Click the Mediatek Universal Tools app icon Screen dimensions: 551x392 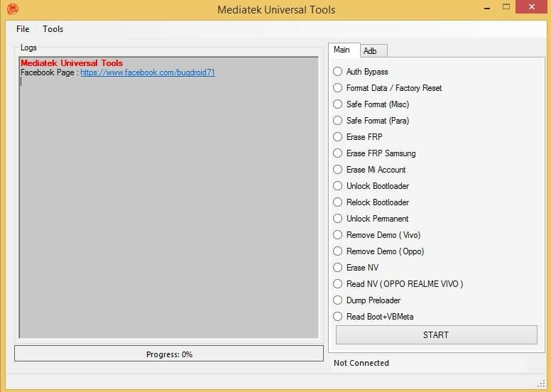[x=13, y=9]
